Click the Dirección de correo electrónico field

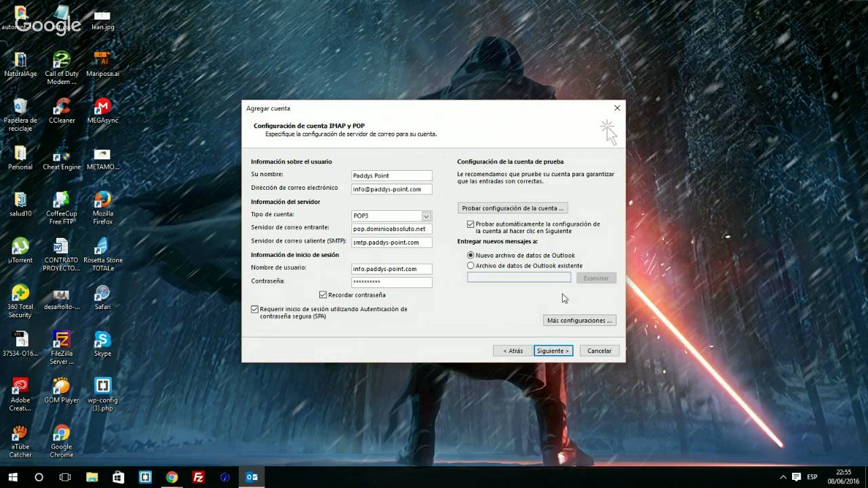391,189
